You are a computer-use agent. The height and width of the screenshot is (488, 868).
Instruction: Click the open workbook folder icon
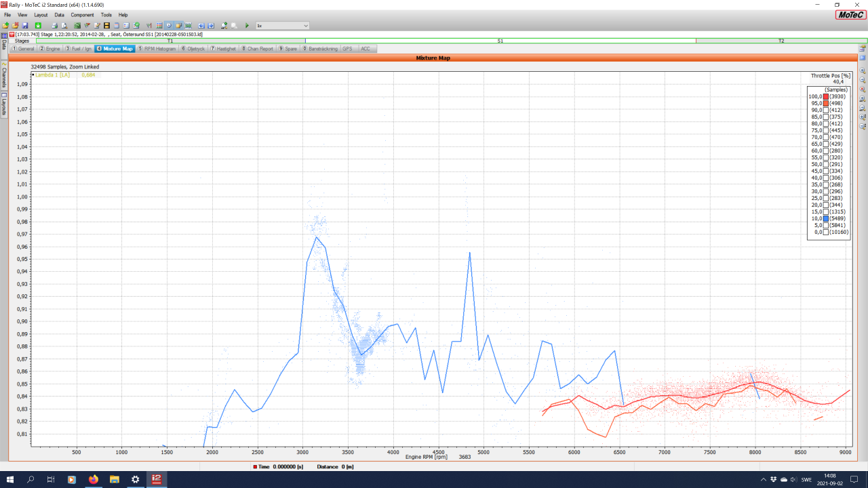5,25
